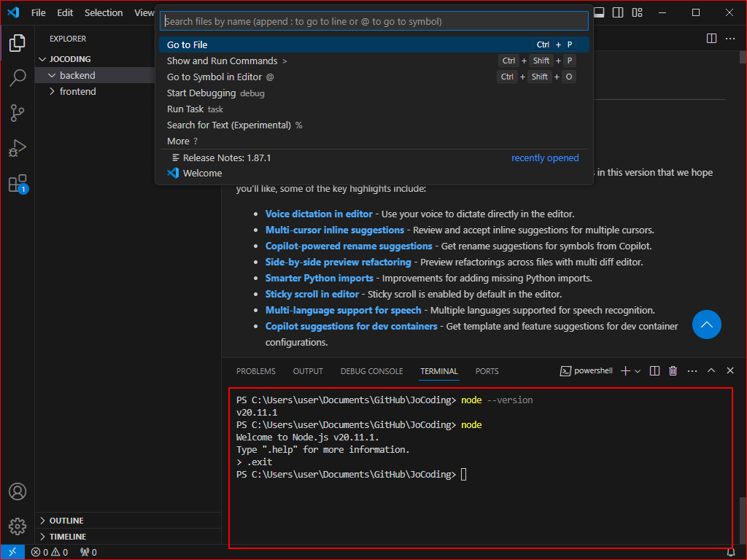Open Side-by-side preview refactoring link

point(338,262)
